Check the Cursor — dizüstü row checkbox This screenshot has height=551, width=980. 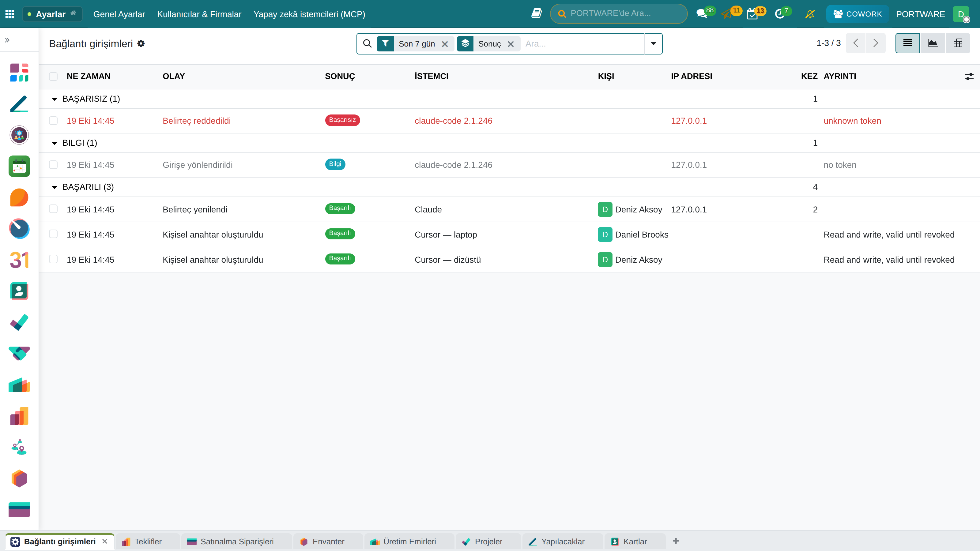[x=53, y=259]
